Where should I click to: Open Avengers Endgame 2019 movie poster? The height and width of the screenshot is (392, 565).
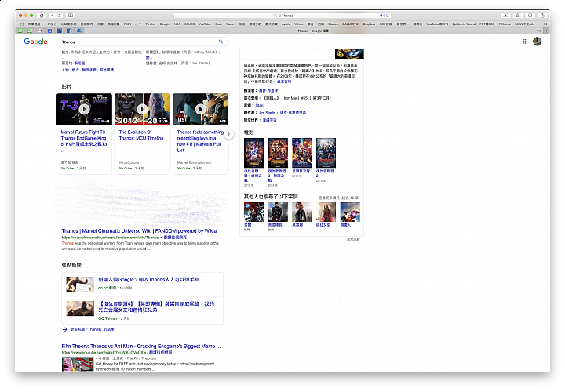coord(253,153)
